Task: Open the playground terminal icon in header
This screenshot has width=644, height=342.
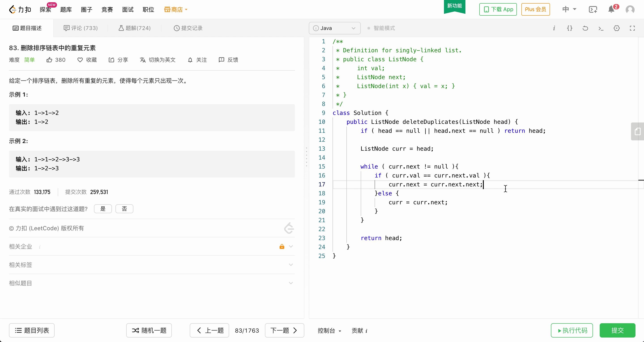Action: [x=593, y=9]
